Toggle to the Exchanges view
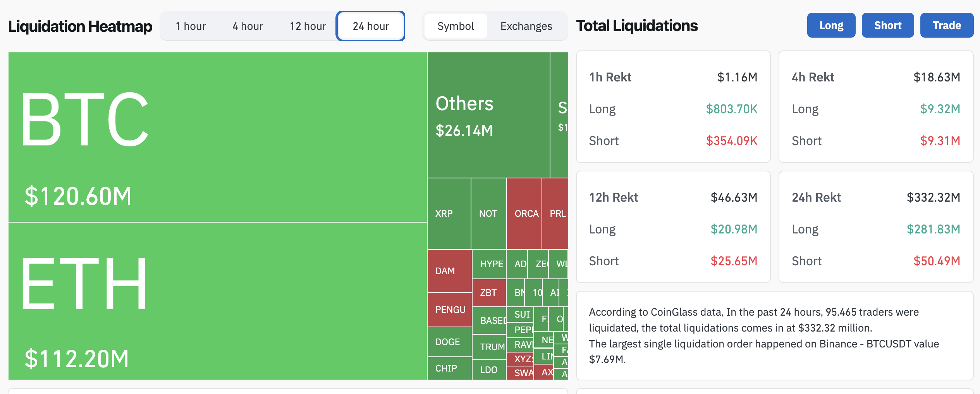This screenshot has height=394, width=980. point(526,26)
